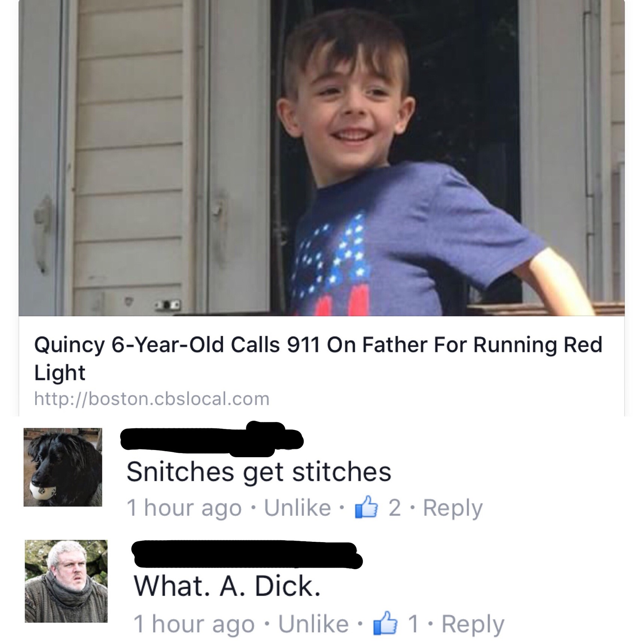Show who liked the 'What. A. Dick.' comment

(413, 624)
